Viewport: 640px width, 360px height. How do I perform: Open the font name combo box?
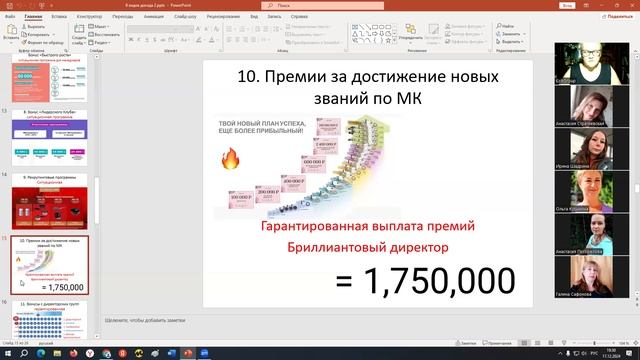pyautogui.click(x=160, y=29)
